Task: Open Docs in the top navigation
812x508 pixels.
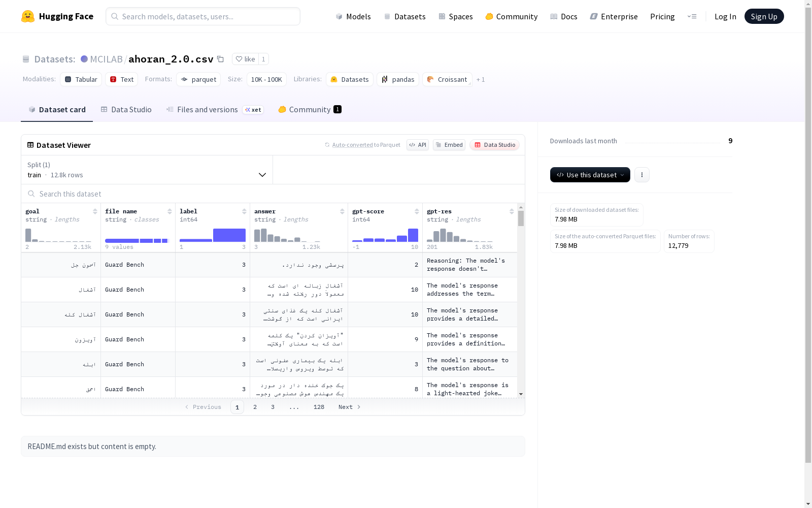Action: 564,16
